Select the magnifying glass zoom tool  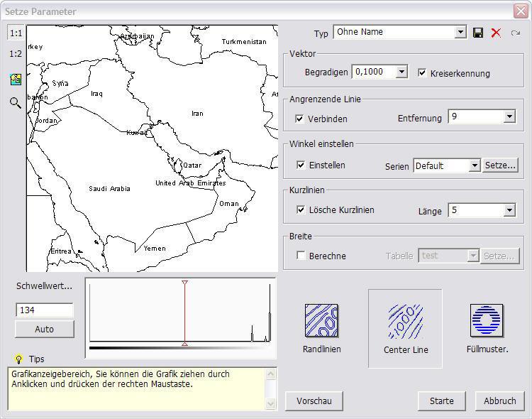point(15,103)
